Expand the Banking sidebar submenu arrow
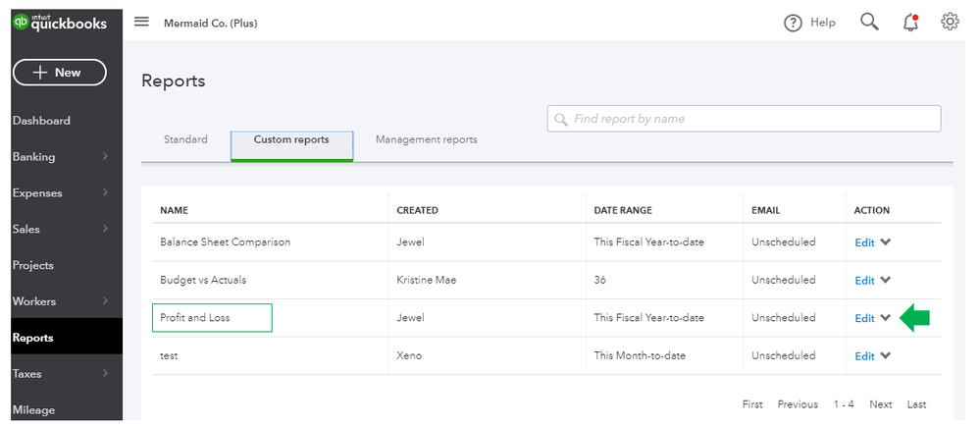The image size is (980, 428). click(x=105, y=157)
